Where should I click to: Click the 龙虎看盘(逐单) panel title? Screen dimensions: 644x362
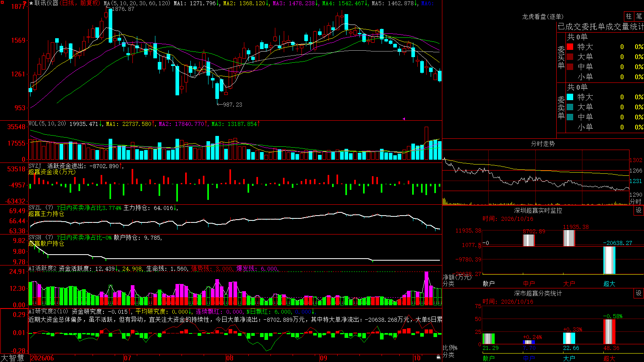(x=543, y=16)
